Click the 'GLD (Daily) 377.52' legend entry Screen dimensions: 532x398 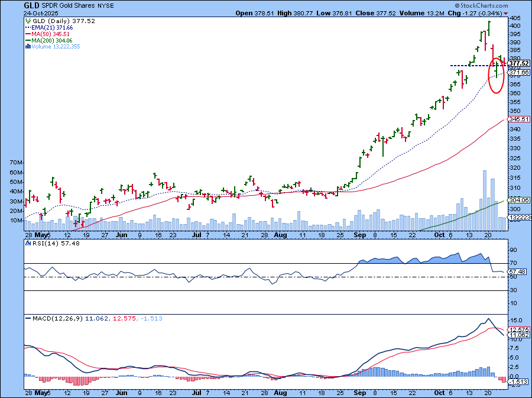coord(64,21)
